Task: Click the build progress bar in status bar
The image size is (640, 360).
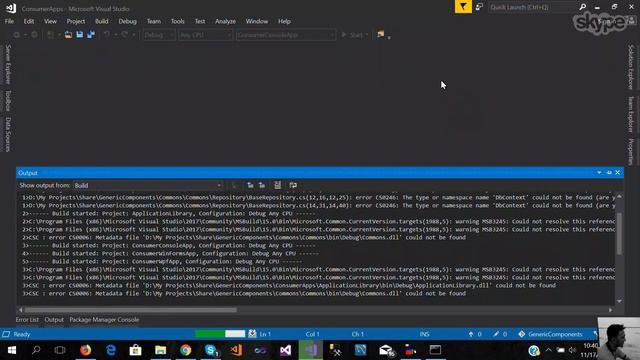Action: tap(220, 334)
